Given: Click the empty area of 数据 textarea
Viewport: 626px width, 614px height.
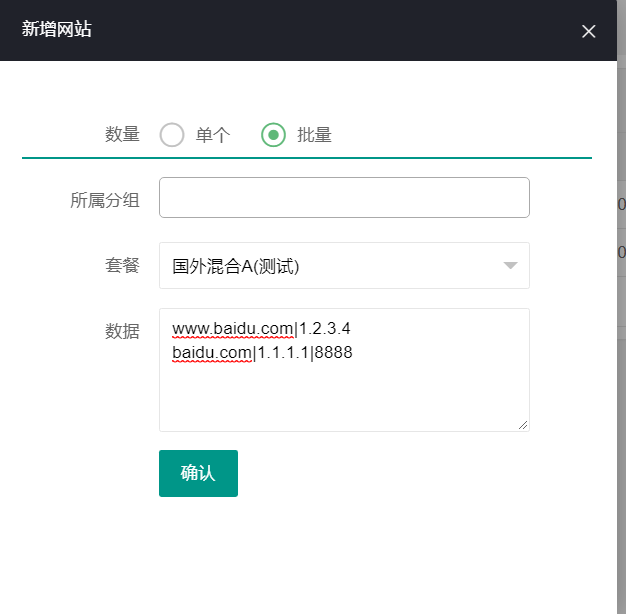Looking at the screenshot, I should 344,395.
